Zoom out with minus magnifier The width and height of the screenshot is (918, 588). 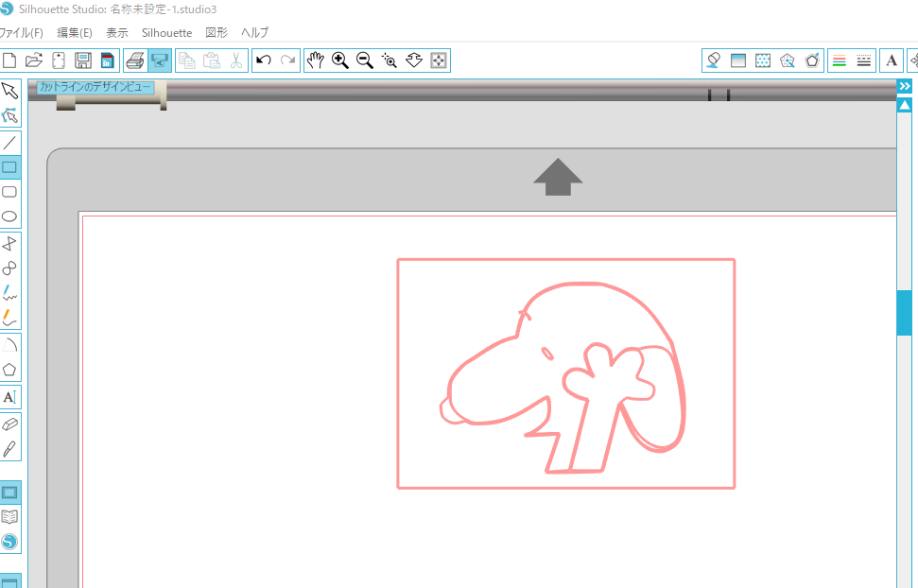365,61
